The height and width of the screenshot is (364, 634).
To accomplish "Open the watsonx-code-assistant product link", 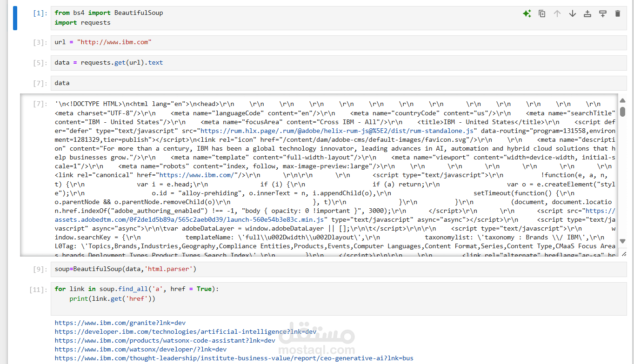I will [x=165, y=340].
